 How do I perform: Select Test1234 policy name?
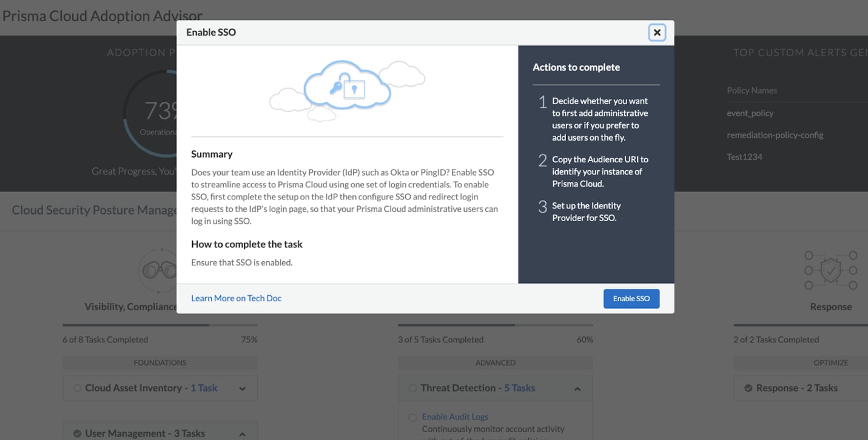coord(744,157)
